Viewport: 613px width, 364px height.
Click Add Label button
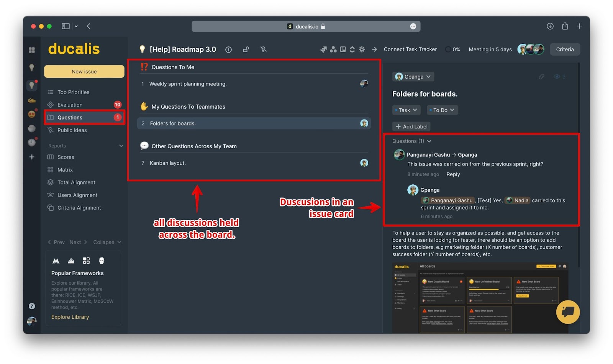(x=411, y=127)
